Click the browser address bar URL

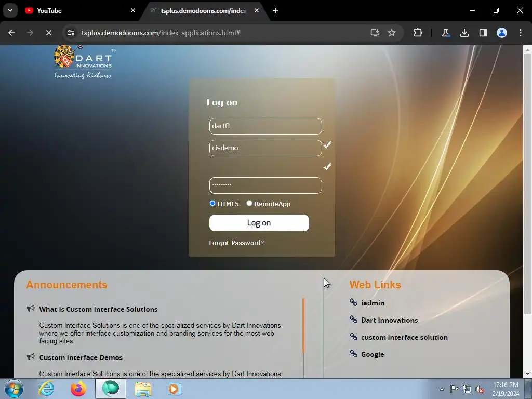161,33
